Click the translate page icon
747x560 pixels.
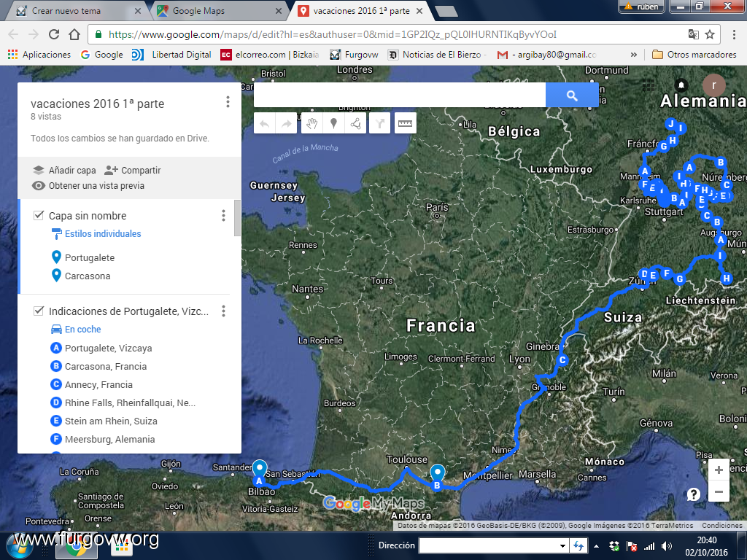[x=694, y=34]
